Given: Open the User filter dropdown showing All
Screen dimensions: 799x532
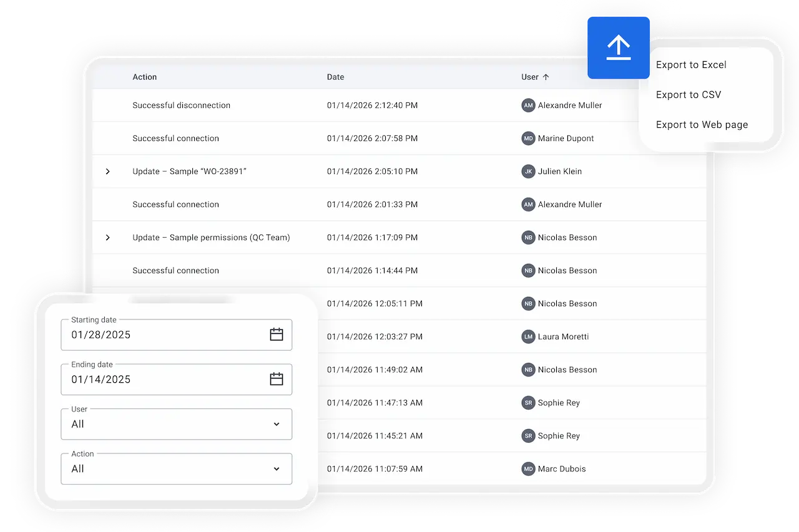Looking at the screenshot, I should 176,424.
